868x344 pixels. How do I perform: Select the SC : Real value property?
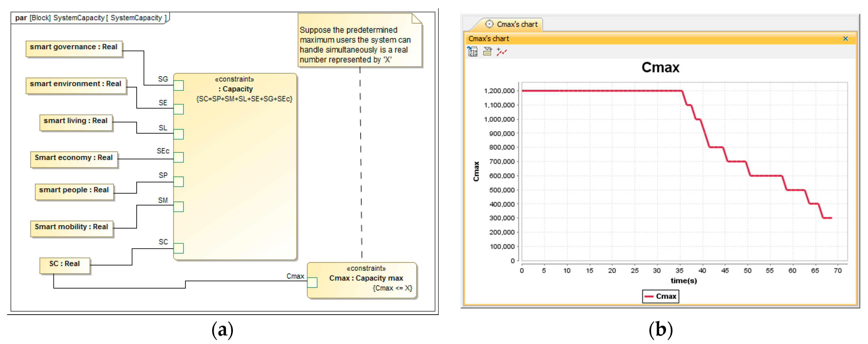(x=65, y=265)
